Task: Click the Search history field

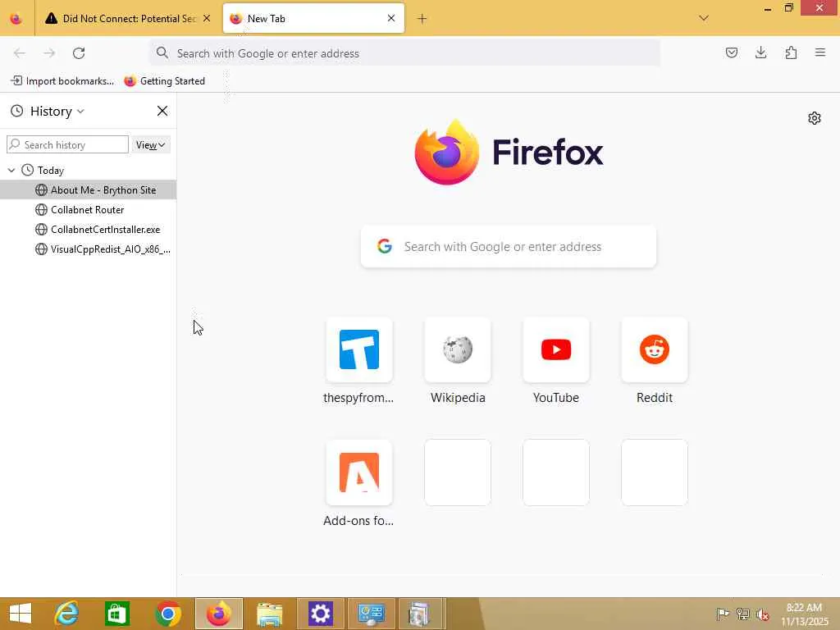Action: (67, 144)
